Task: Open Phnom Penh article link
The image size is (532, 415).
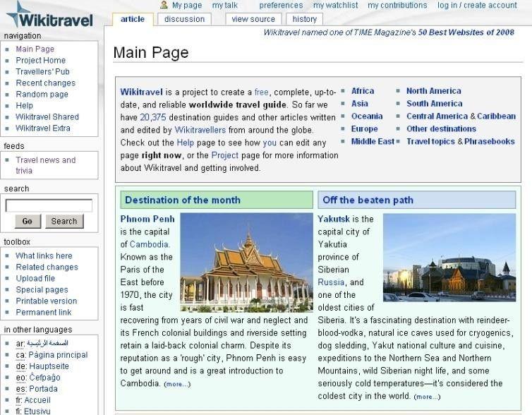Action: click(x=147, y=219)
